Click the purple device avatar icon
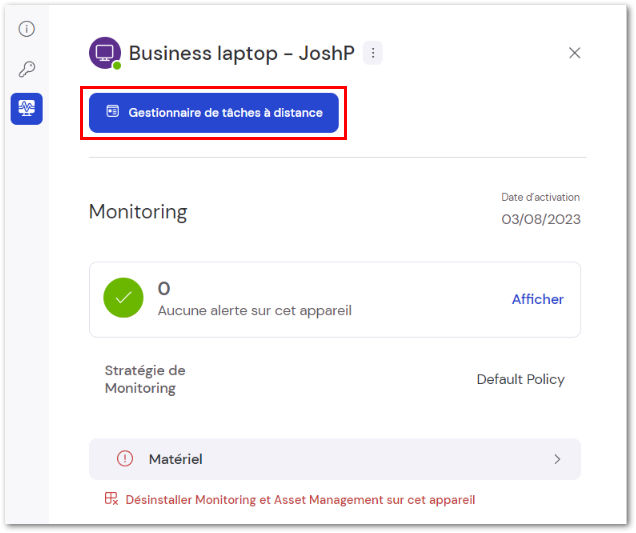Screen dimensions: 636x533 coord(105,53)
